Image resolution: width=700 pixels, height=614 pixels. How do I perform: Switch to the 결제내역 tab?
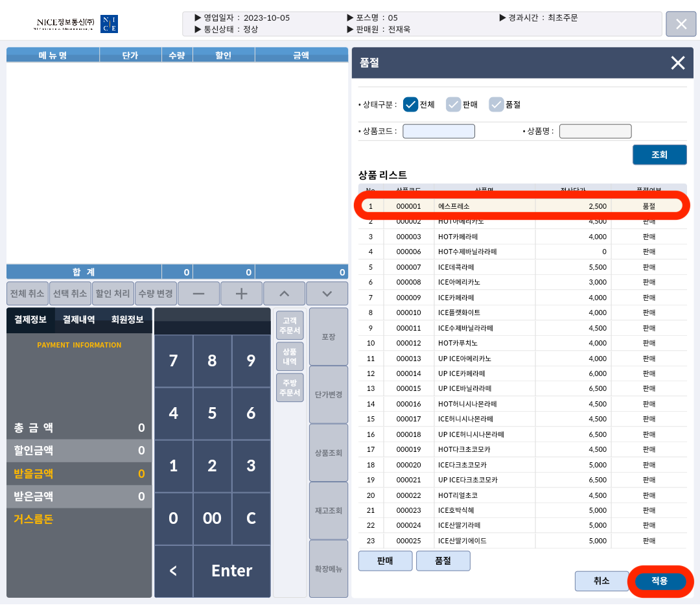[78, 320]
